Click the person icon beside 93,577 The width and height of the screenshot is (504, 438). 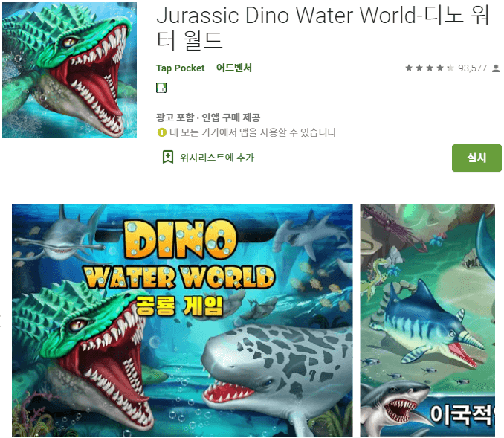point(496,68)
